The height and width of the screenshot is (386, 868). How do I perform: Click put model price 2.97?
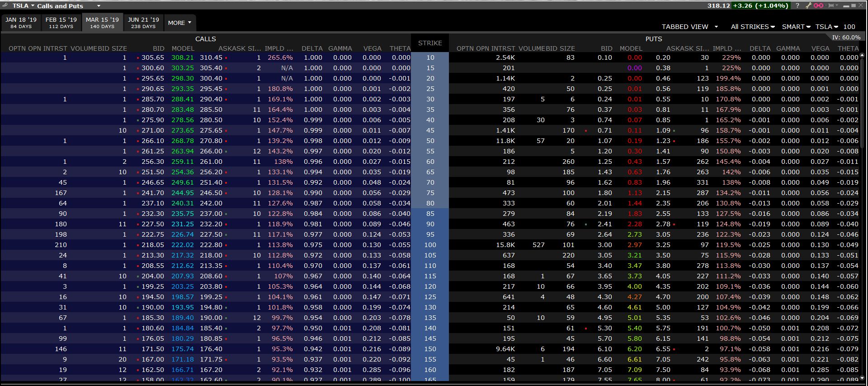click(x=635, y=245)
